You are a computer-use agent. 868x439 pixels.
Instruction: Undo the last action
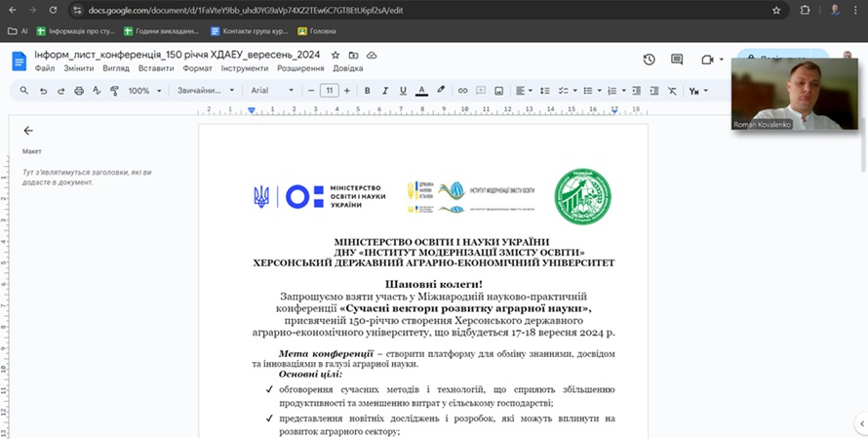coord(43,91)
